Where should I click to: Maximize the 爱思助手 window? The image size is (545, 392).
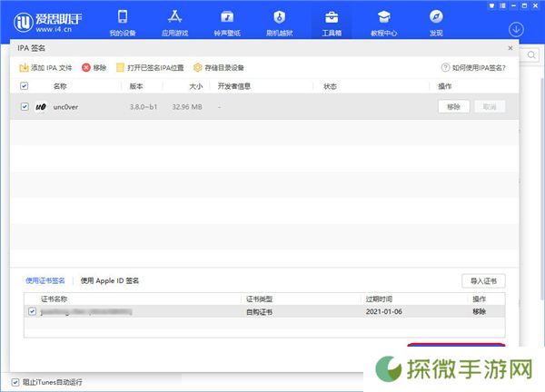click(524, 5)
